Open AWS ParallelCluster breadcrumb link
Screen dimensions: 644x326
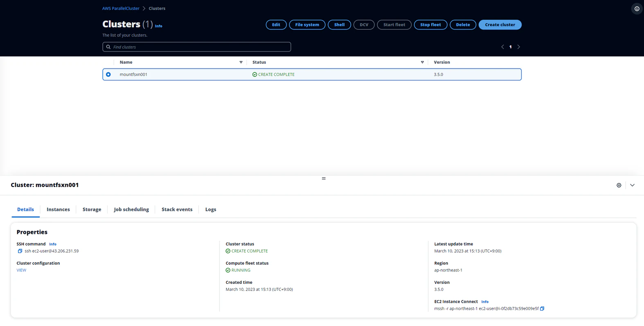point(121,8)
